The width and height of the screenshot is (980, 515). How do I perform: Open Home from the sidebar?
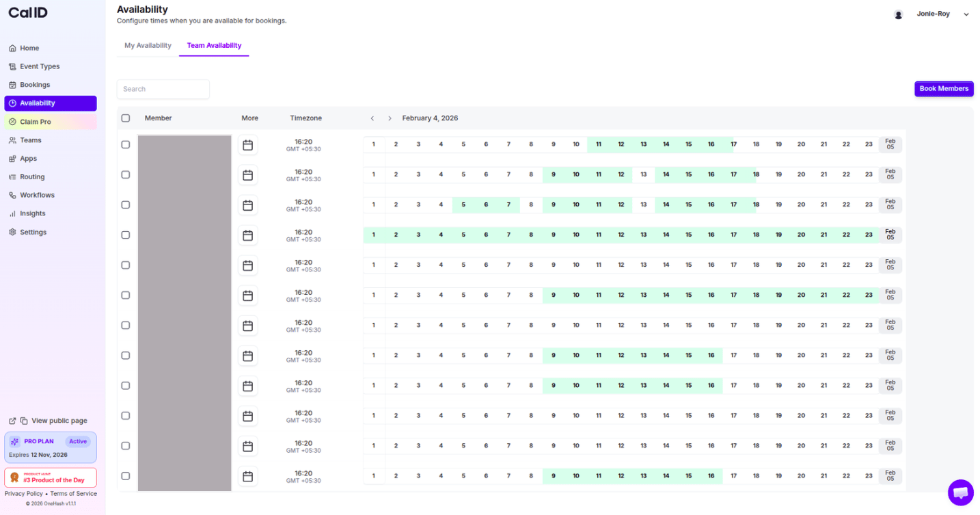pos(50,48)
